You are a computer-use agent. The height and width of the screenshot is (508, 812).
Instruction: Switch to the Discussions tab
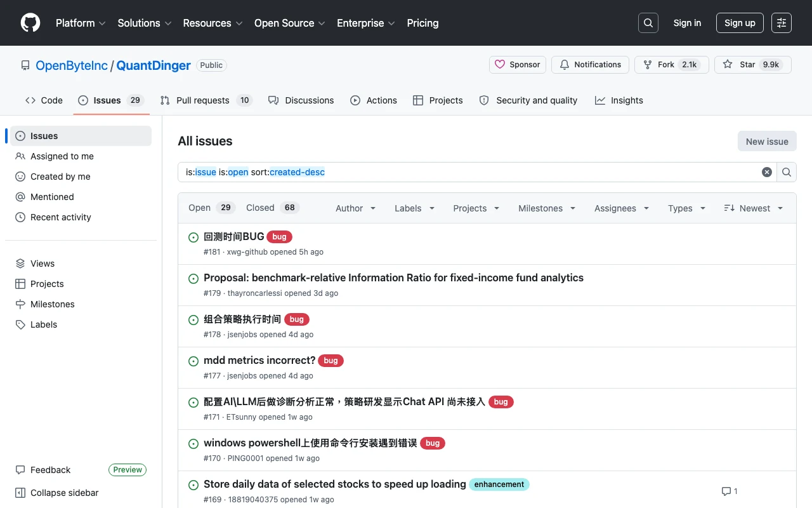(x=301, y=100)
